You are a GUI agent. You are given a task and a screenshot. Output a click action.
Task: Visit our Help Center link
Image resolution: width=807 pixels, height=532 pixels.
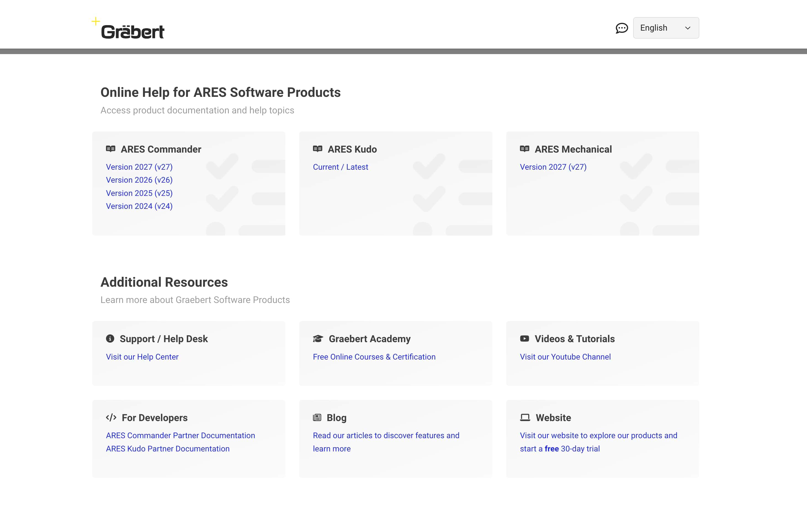[x=142, y=357]
